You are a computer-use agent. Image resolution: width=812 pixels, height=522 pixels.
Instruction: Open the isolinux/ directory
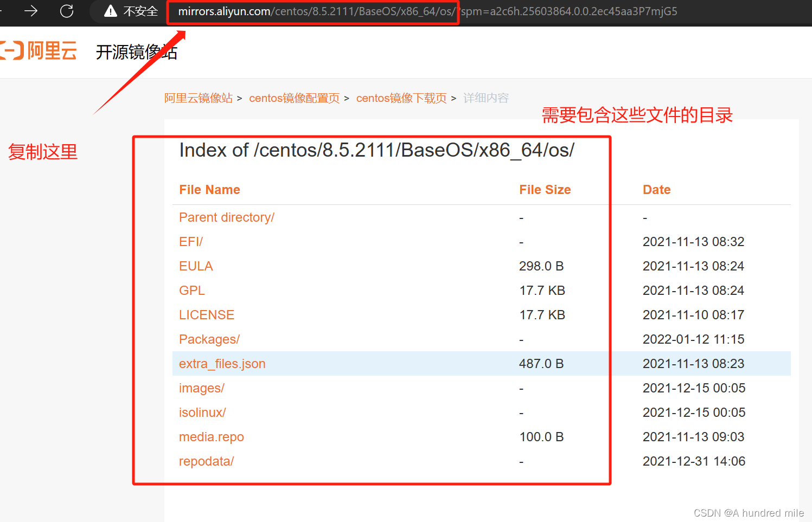(x=202, y=413)
